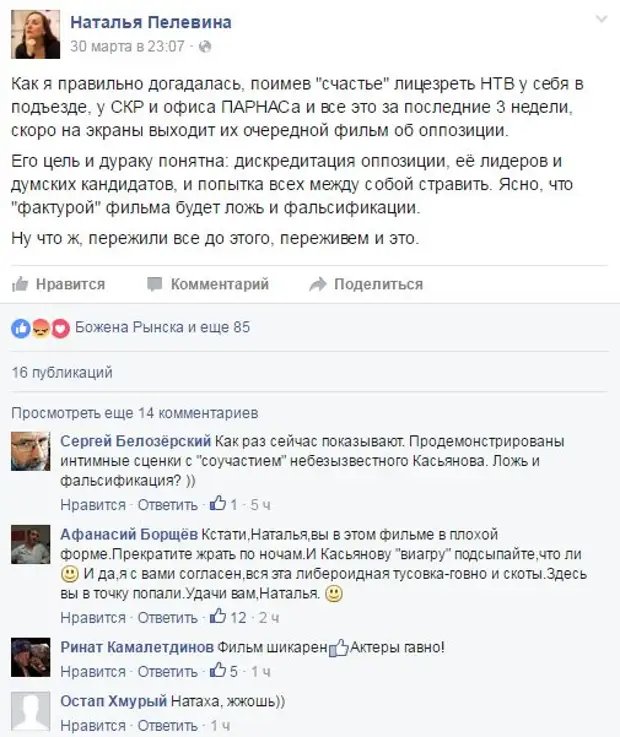Viewport: 620px width, 737px height.
Task: Open the 16 публикаций shares link
Action: [x=62, y=373]
